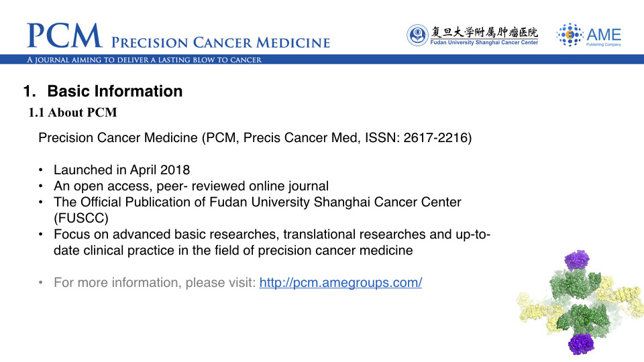Viewport: 644px width, 362px height.
Task: Click the Fudan University Shanghai Cancer Center caption
Action: (484, 43)
